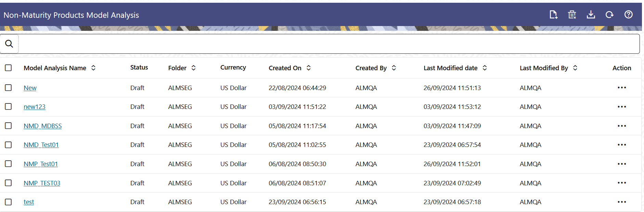Image resolution: width=644 pixels, height=212 pixels.
Task: Click the add new model analysis icon
Action: (x=553, y=15)
